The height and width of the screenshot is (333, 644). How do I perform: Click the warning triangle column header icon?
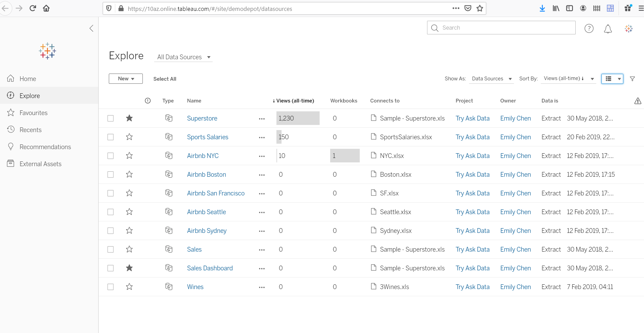click(x=638, y=101)
